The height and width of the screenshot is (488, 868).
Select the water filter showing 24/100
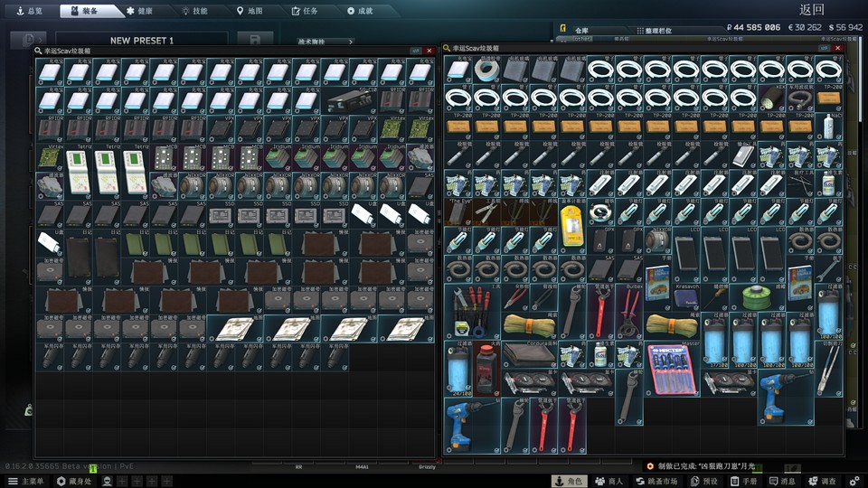coord(458,369)
